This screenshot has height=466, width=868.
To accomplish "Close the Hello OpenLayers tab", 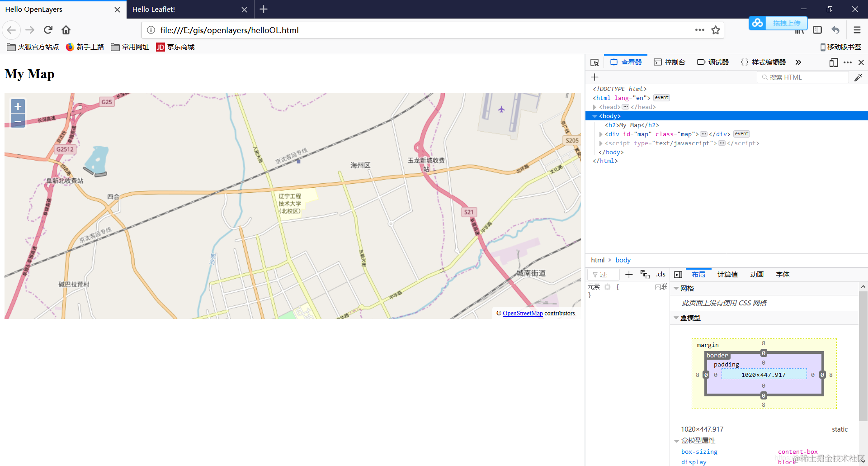I will [117, 10].
